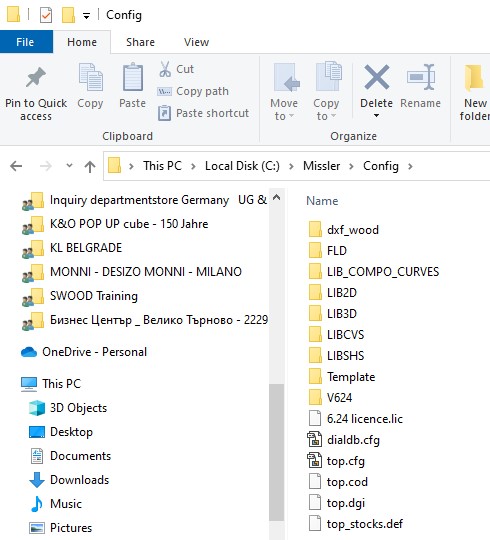Open recent locations dropdown arrow
This screenshot has height=540, width=490.
coord(69,166)
